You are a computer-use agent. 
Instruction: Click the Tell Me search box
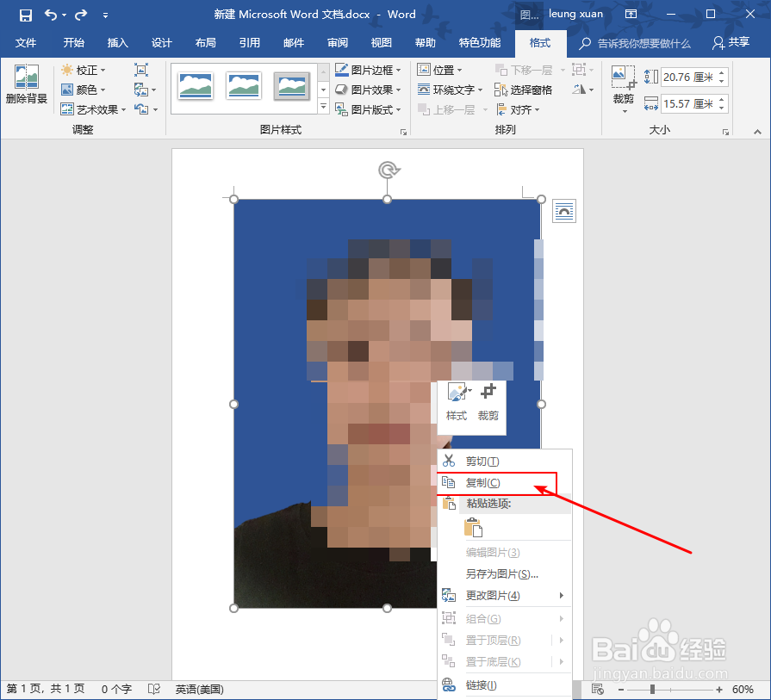point(635,44)
